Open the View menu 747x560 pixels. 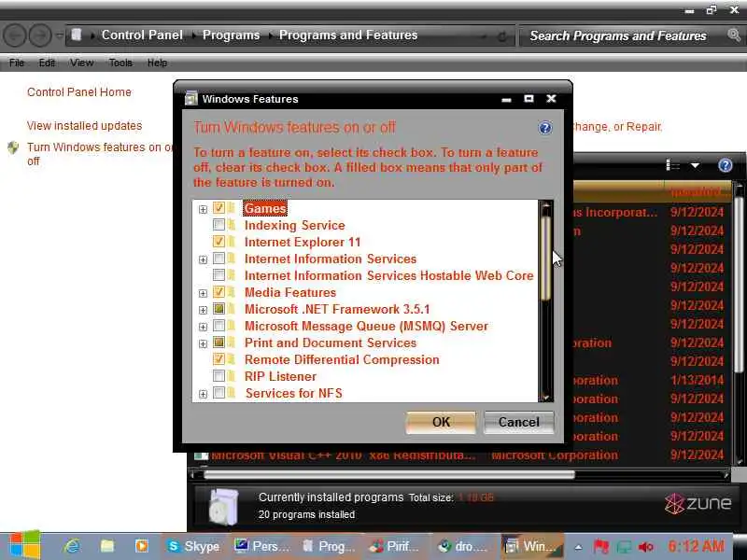[x=81, y=63]
